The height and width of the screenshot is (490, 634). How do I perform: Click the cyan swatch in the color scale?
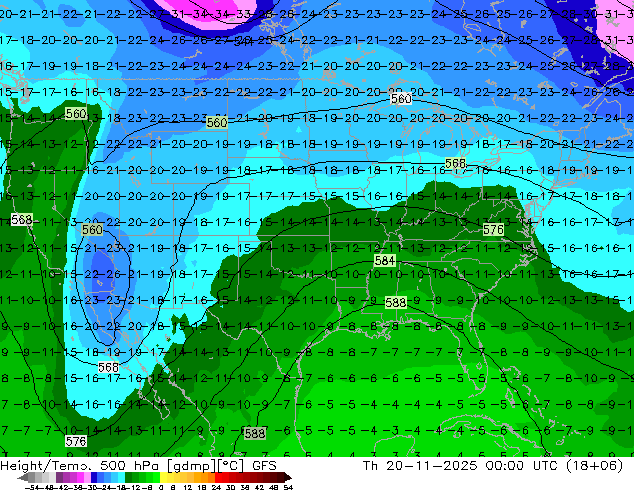point(121,477)
